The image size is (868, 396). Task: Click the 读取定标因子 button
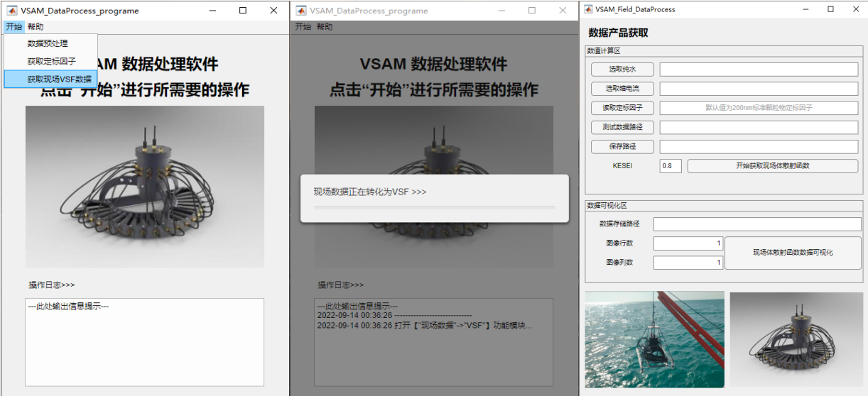pyautogui.click(x=622, y=108)
